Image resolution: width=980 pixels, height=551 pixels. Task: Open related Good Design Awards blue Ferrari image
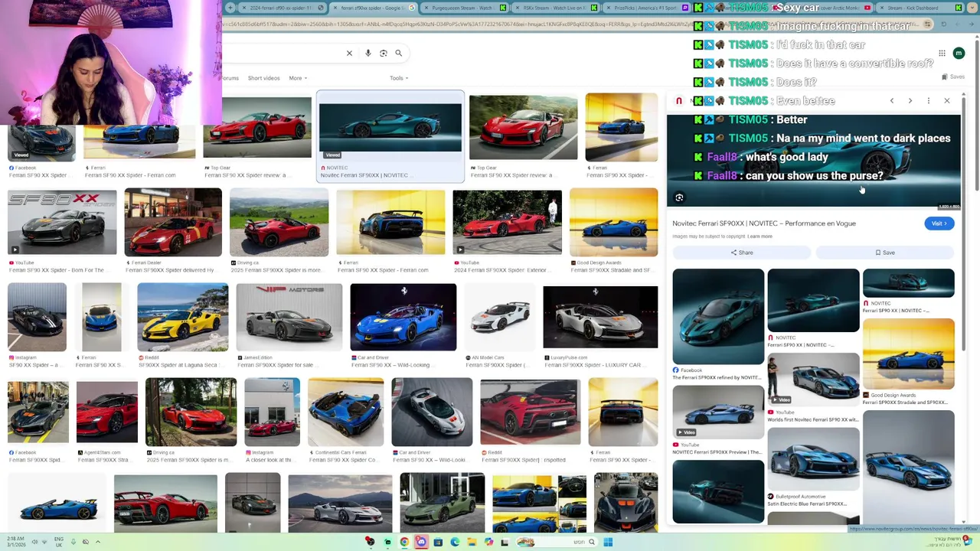tap(909, 354)
